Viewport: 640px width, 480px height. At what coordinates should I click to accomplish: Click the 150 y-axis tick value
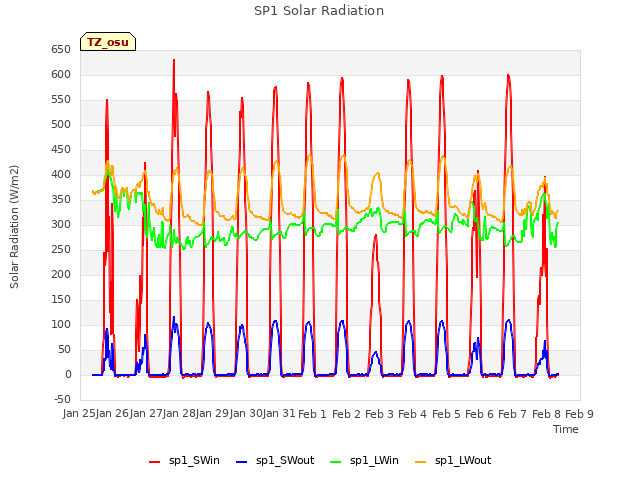(x=61, y=300)
